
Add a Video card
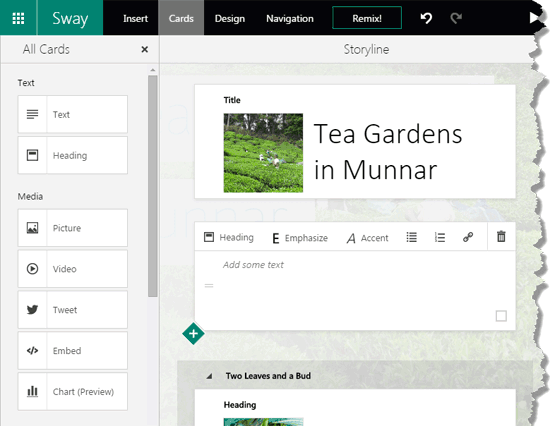(73, 269)
